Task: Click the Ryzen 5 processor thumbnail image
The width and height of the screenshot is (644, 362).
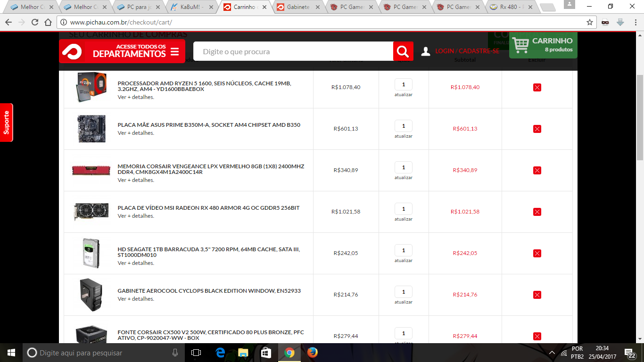Action: (x=91, y=87)
